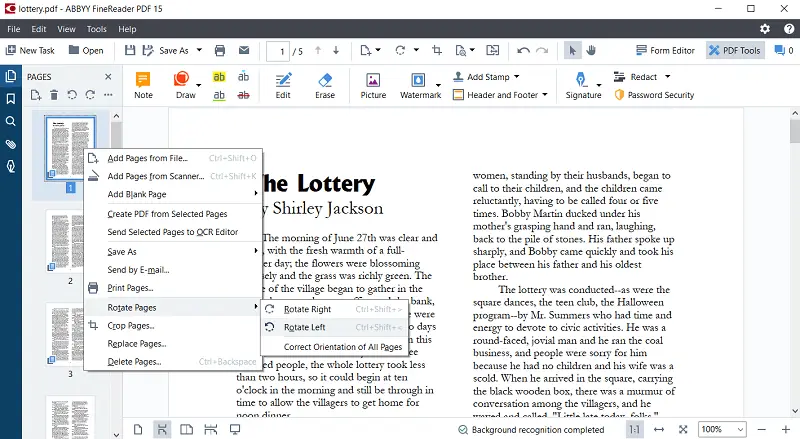Click the main toolbar Rotate pages icon
The width and height of the screenshot is (800, 439).
(x=401, y=50)
